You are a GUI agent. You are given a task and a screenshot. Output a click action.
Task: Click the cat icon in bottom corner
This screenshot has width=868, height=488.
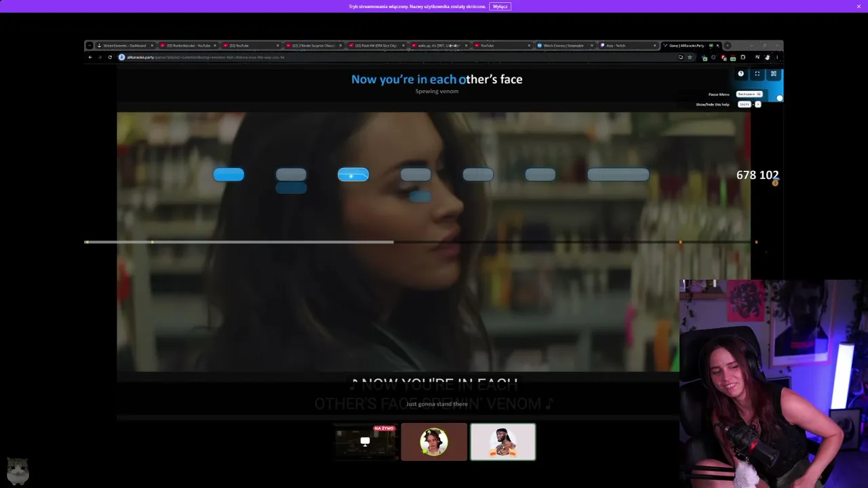(18, 470)
